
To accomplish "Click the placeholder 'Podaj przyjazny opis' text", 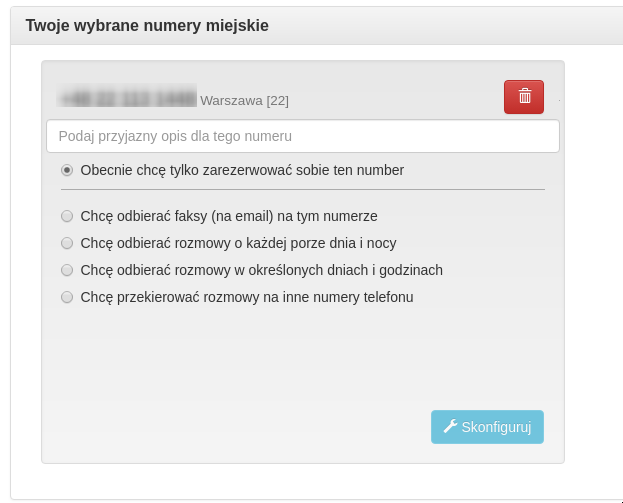I will coord(175,136).
